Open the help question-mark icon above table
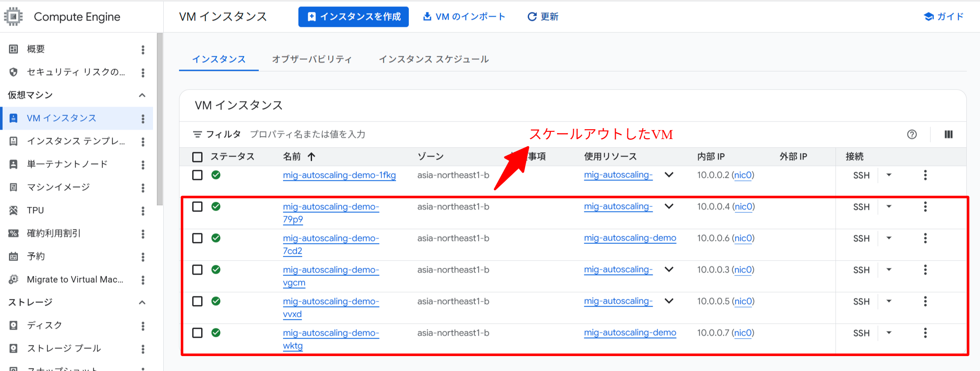The image size is (980, 371). click(912, 134)
